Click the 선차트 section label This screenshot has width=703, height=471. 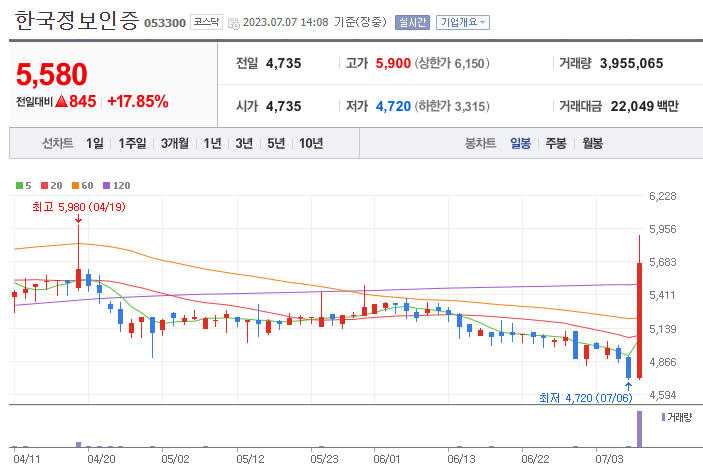pos(58,143)
